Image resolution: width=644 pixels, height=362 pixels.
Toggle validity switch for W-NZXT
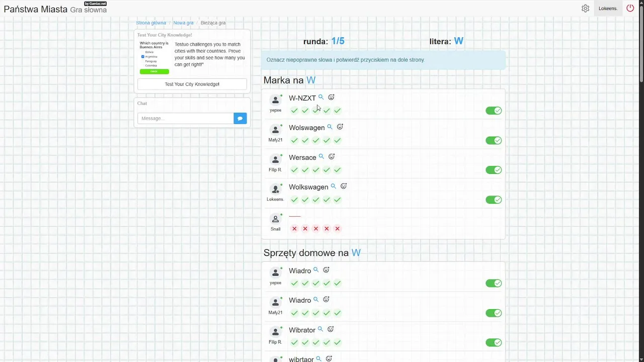[494, 111]
